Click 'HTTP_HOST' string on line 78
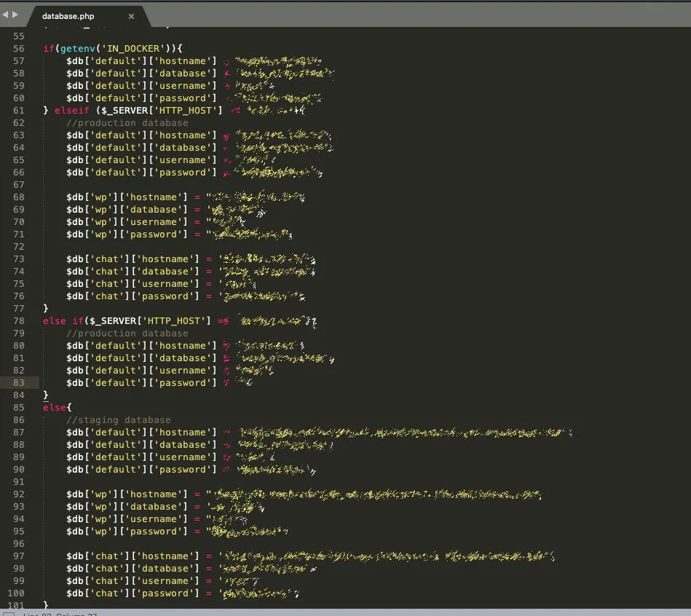This screenshot has width=691, height=616. point(173,321)
